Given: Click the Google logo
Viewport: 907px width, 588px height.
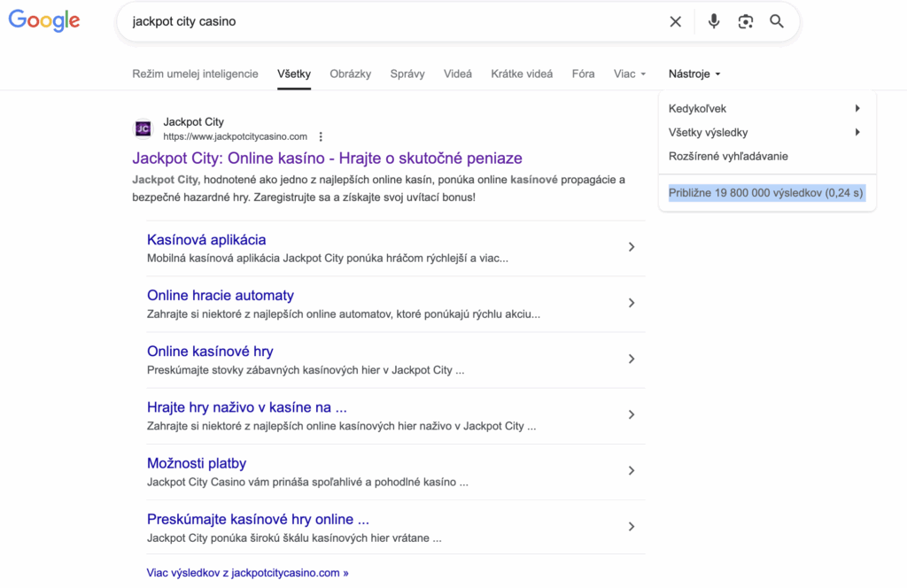Looking at the screenshot, I should [x=44, y=21].
